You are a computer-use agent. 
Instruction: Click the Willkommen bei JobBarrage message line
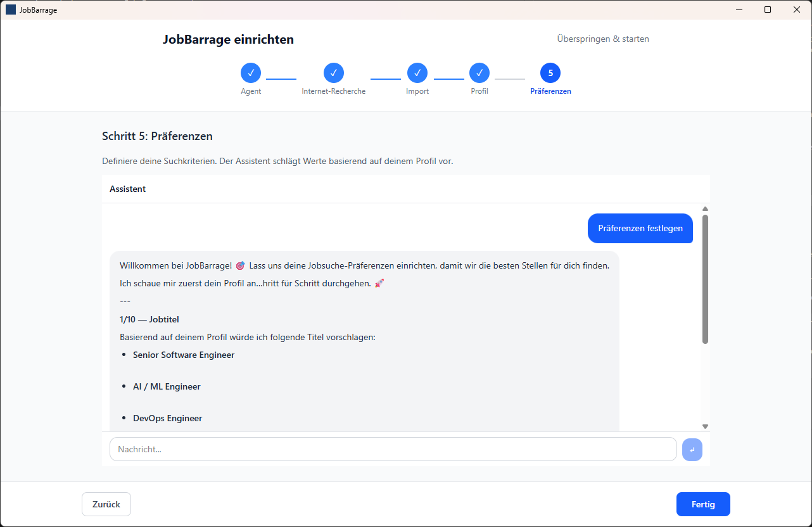[x=364, y=265]
